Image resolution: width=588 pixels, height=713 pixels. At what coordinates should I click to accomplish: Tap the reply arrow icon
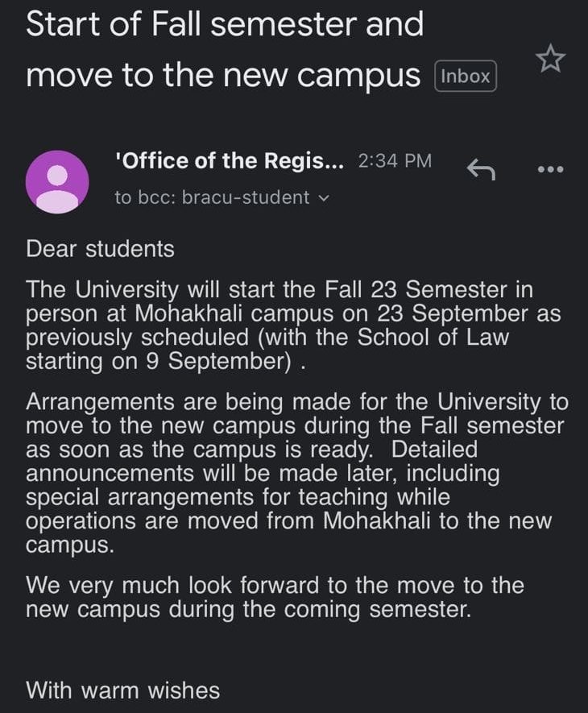point(481,169)
